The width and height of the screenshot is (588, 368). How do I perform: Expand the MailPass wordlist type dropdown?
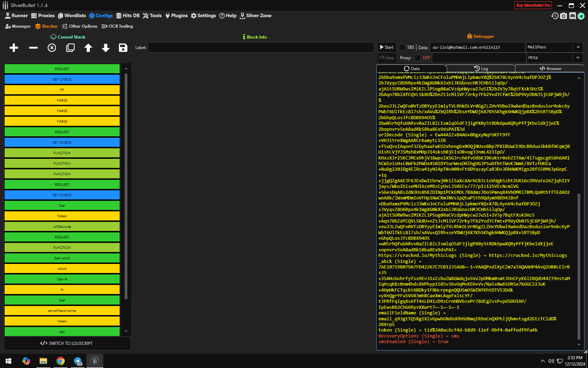point(578,47)
